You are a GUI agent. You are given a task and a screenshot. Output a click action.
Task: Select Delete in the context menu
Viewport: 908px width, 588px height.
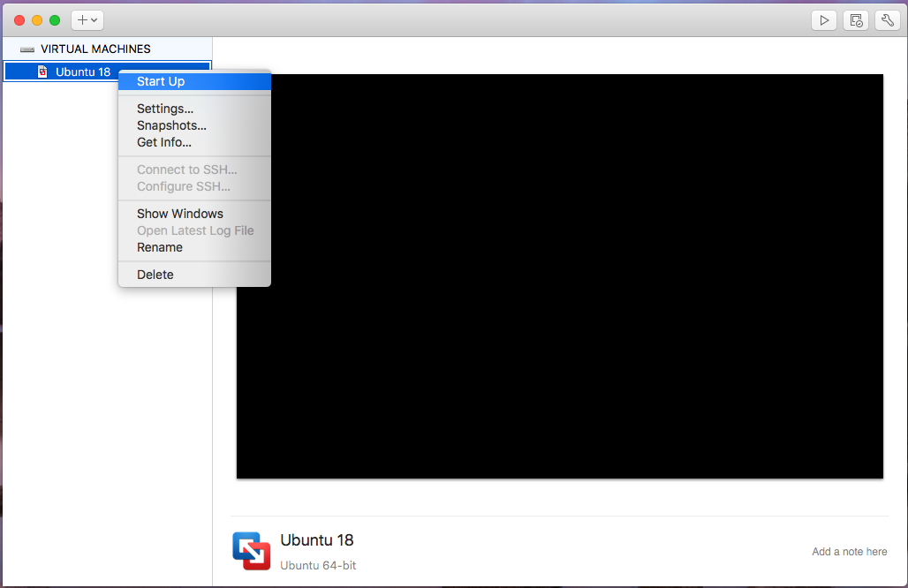pos(194,275)
